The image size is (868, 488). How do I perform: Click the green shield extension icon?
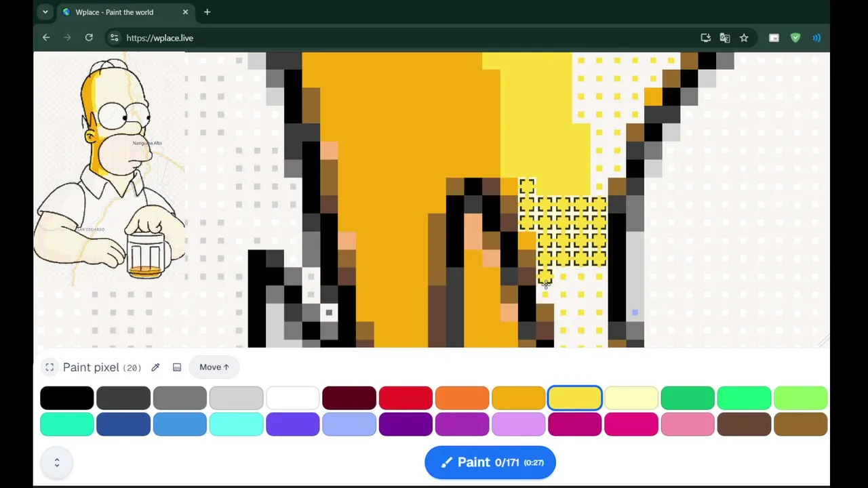pyautogui.click(x=795, y=38)
